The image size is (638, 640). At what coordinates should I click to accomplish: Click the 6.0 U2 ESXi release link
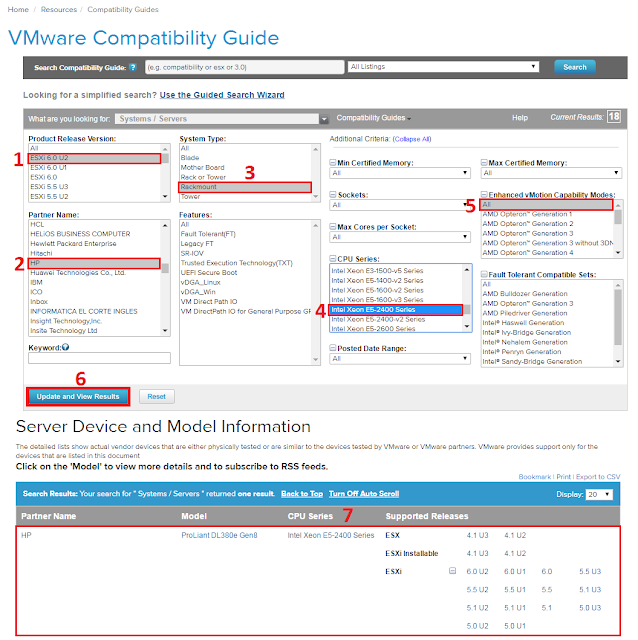(478, 571)
